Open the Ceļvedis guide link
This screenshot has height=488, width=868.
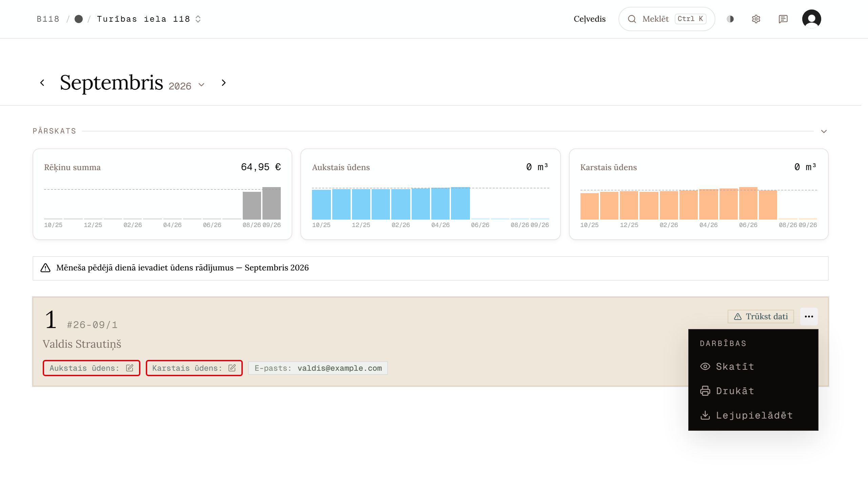(x=590, y=19)
